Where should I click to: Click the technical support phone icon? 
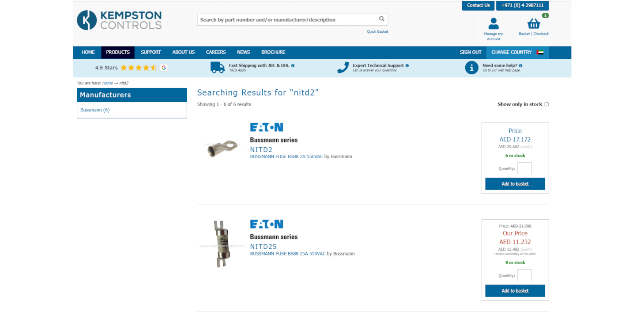click(343, 67)
